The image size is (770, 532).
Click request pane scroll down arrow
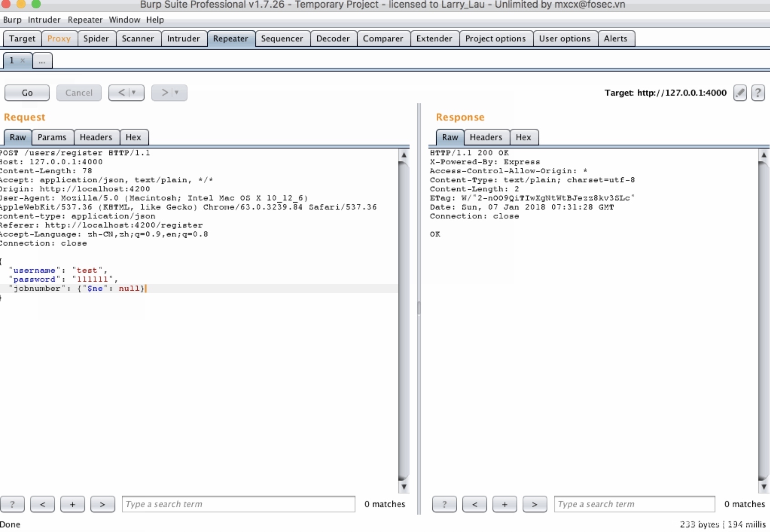click(404, 487)
